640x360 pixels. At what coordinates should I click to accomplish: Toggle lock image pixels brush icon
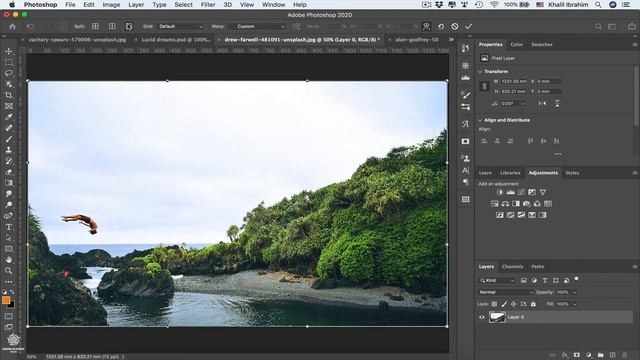pyautogui.click(x=504, y=304)
